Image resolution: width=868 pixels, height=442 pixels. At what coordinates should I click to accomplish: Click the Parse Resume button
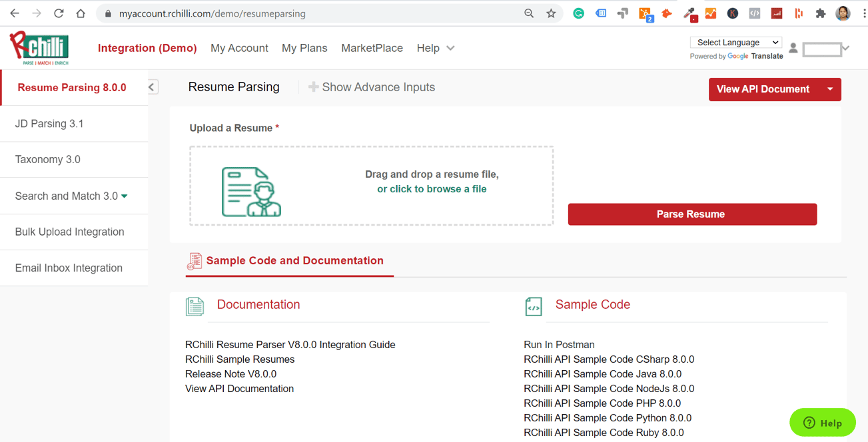tap(691, 214)
